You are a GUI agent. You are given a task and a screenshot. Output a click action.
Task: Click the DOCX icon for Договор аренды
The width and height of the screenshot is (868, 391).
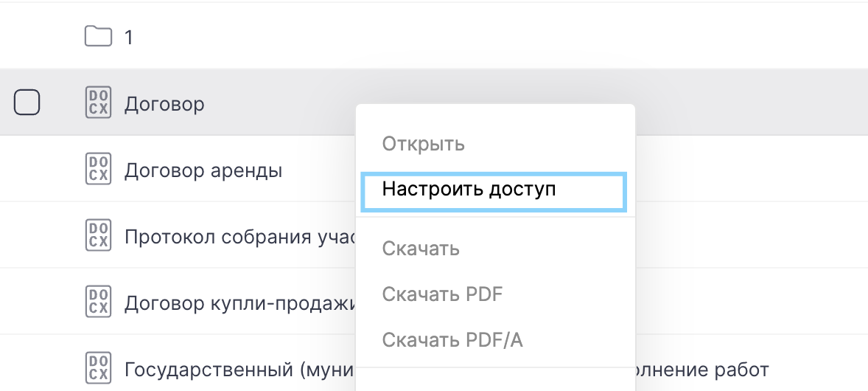pyautogui.click(x=98, y=169)
